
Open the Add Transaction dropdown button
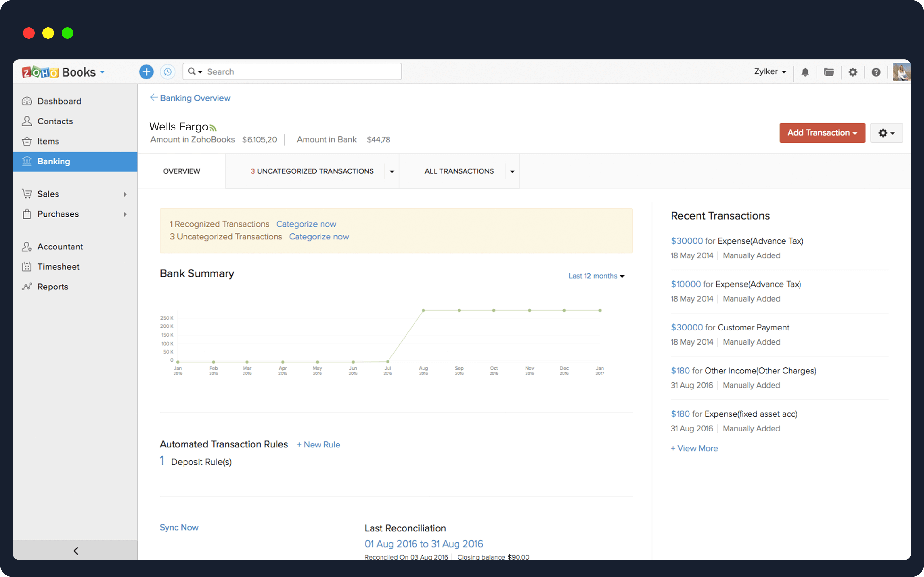click(822, 133)
